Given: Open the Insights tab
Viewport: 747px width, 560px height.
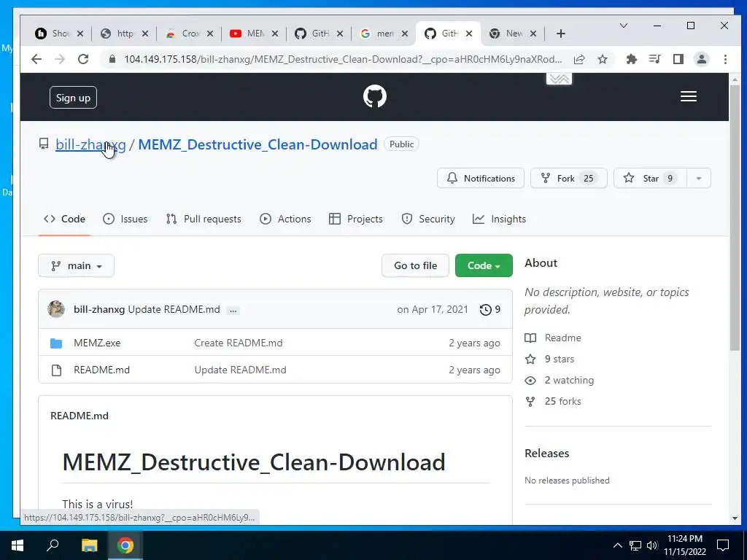Looking at the screenshot, I should pos(499,219).
